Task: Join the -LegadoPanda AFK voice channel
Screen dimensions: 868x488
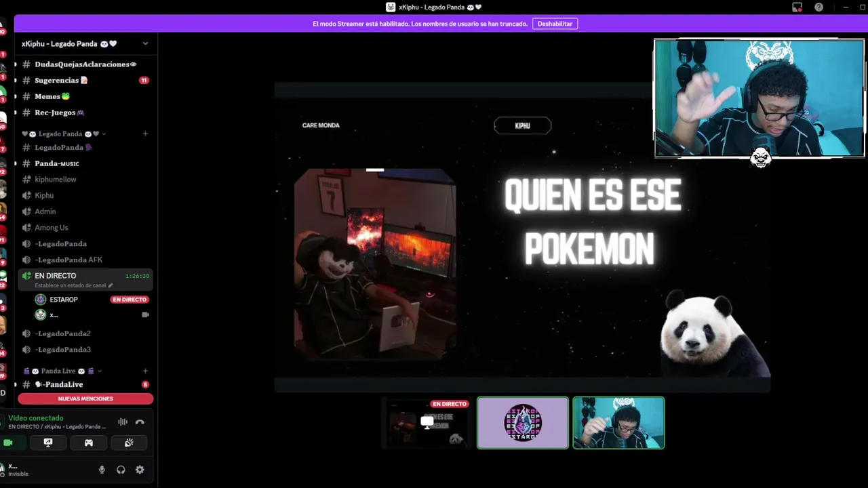Action: point(85,260)
